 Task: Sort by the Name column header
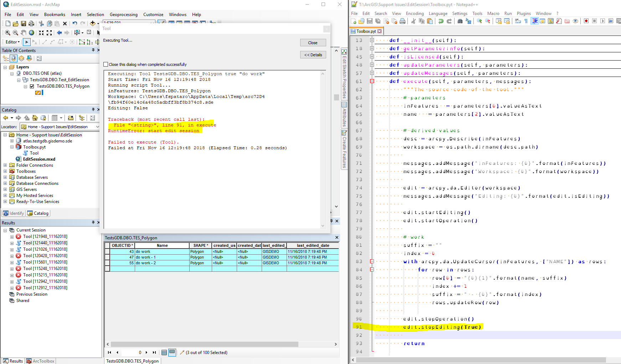coord(162,245)
